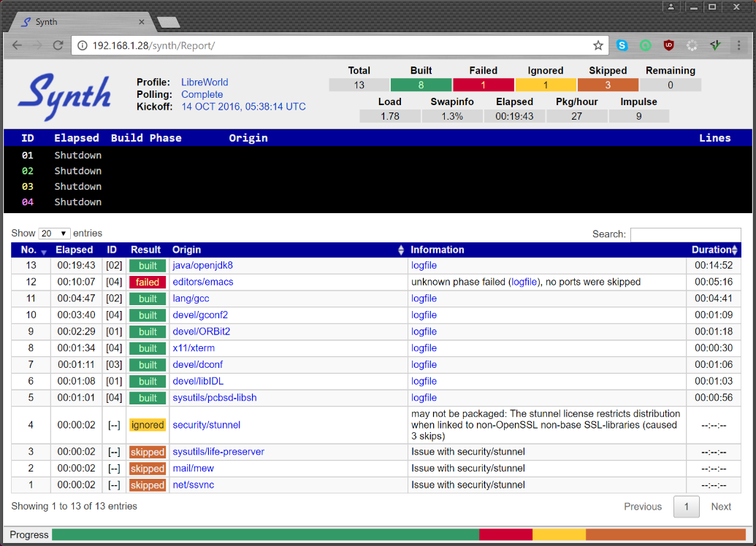This screenshot has width=756, height=546.
Task: Click the Skype extension icon
Action: pyautogui.click(x=622, y=45)
